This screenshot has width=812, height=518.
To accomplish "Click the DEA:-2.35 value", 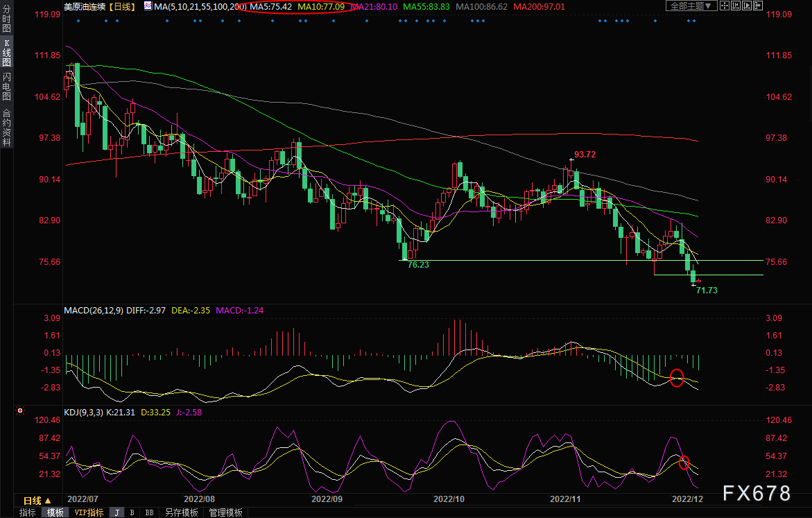I will (191, 310).
